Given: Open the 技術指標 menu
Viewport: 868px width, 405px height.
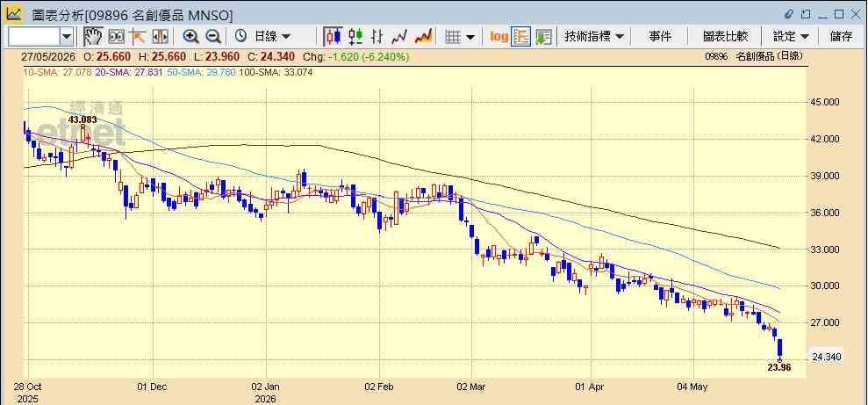Looking at the screenshot, I should [x=594, y=37].
